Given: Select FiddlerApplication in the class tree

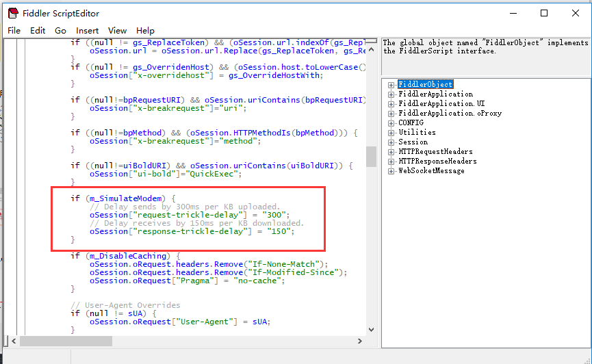Looking at the screenshot, I should 436,94.
